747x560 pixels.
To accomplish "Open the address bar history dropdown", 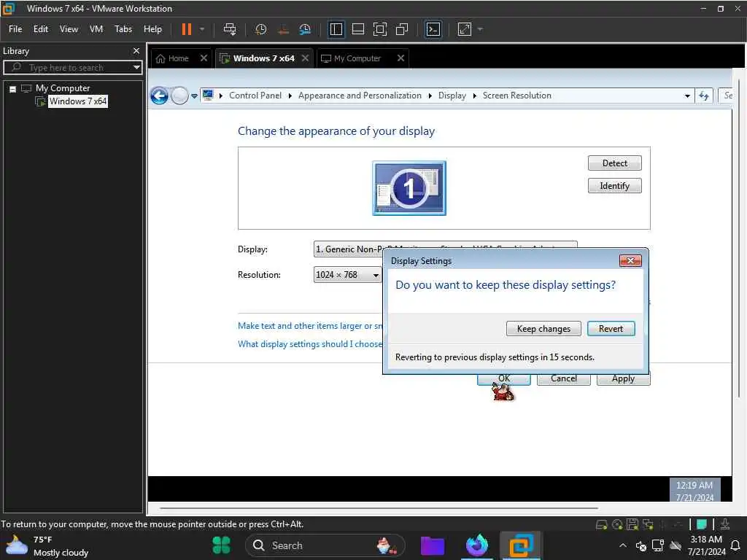I will [x=687, y=96].
